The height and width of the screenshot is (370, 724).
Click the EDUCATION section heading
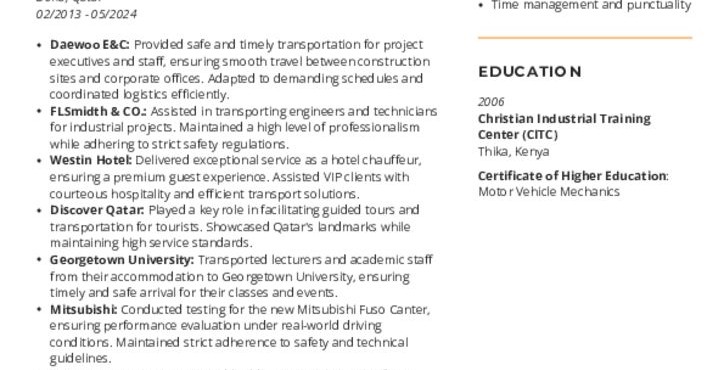pyautogui.click(x=530, y=72)
